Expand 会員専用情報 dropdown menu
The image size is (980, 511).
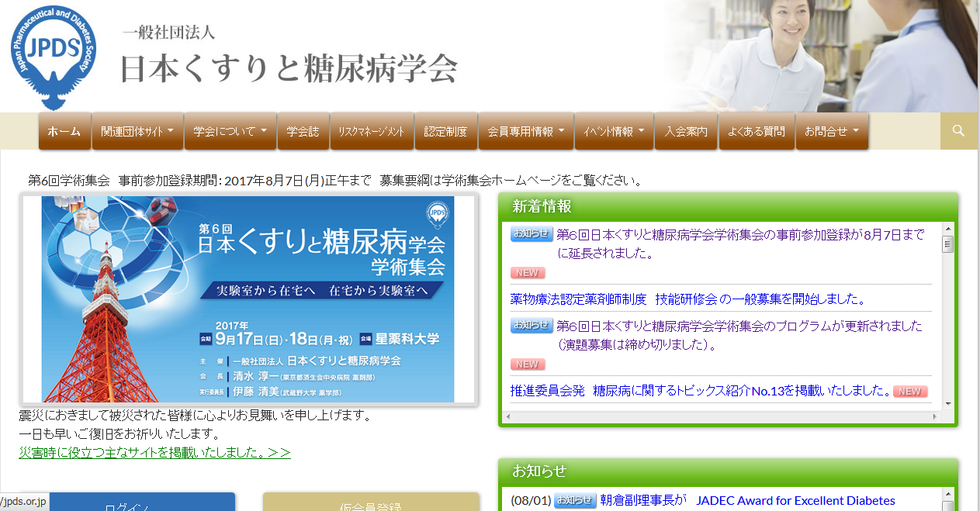525,132
